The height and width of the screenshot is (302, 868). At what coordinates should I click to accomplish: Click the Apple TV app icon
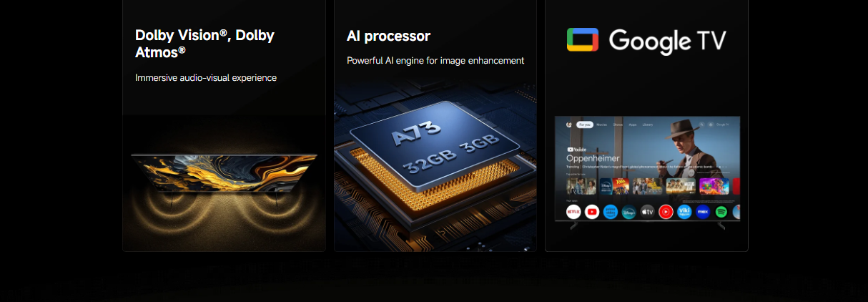[x=647, y=212]
